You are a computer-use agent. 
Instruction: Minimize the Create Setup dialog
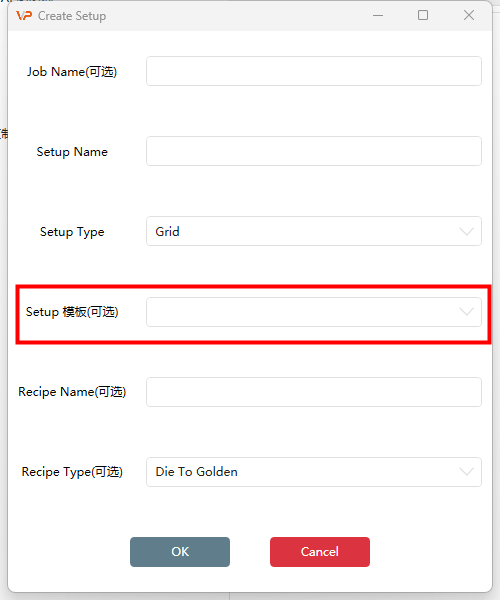[378, 15]
